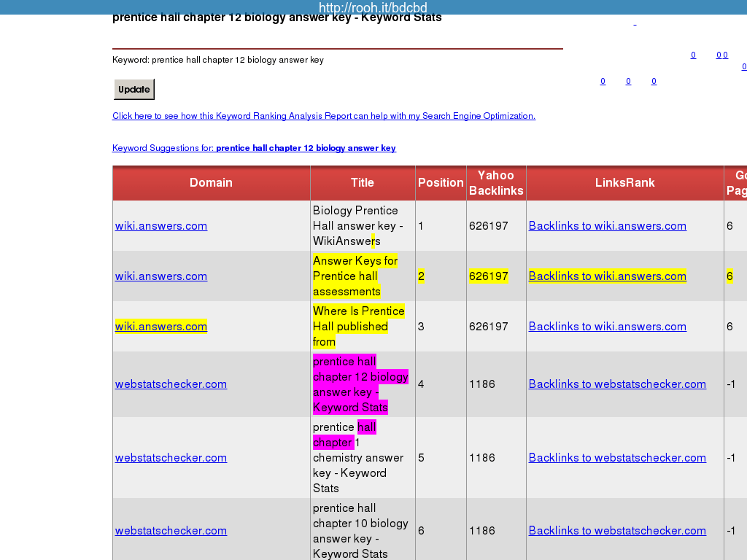Select the Yahoo Backlinks column header
The height and width of the screenshot is (560, 747).
(x=496, y=183)
